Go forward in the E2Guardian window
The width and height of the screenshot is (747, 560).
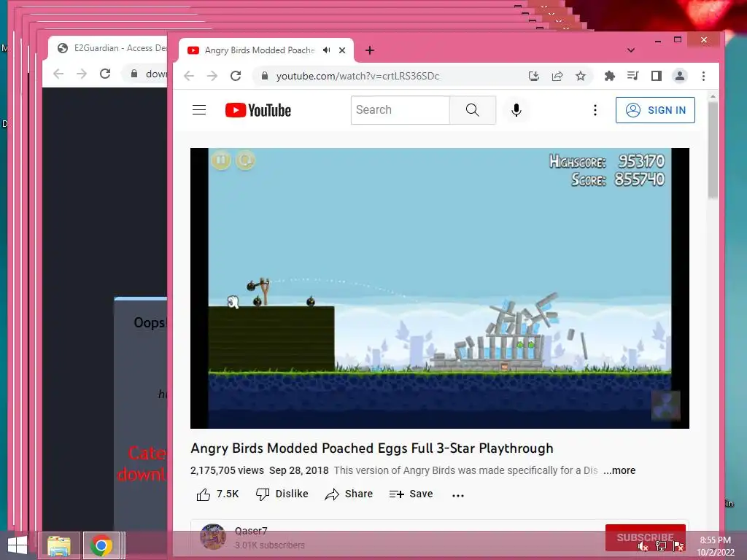[x=82, y=74]
